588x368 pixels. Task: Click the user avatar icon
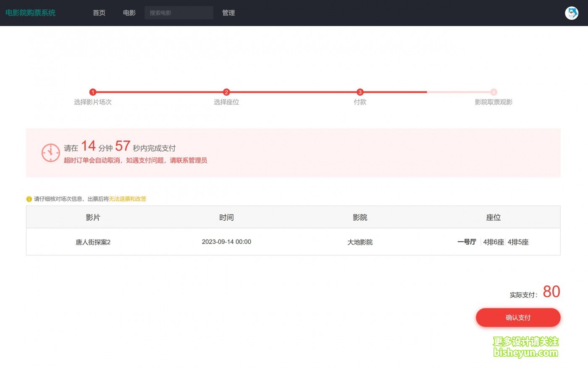pos(571,13)
